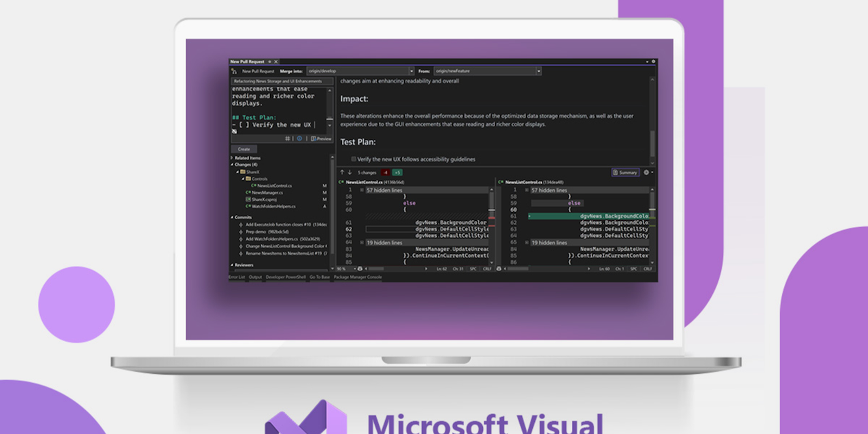868x434 pixels.
Task: Click the blue info icon under description
Action: click(299, 139)
